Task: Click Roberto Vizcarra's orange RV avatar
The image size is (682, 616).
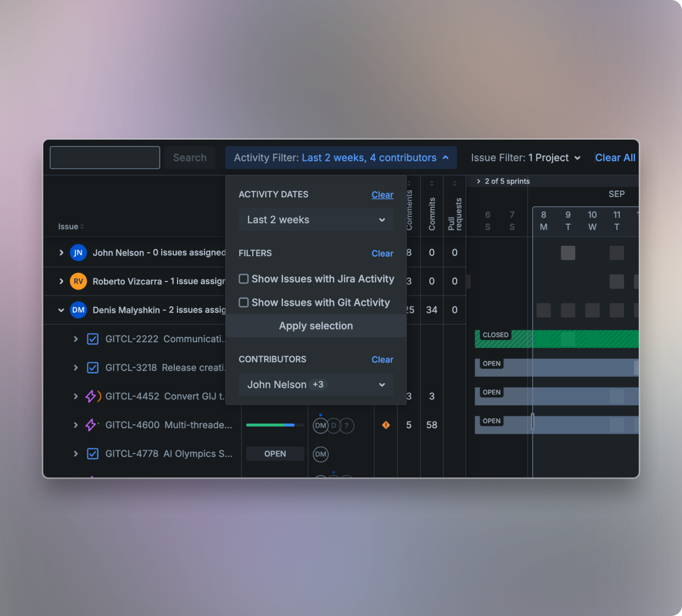Action: (78, 281)
